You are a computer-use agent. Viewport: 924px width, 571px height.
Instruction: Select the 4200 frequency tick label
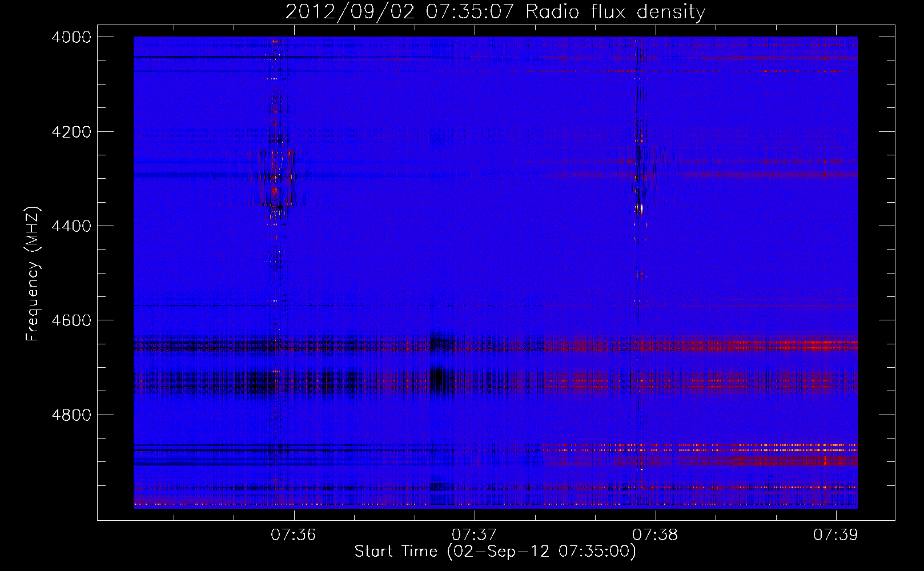coord(71,132)
